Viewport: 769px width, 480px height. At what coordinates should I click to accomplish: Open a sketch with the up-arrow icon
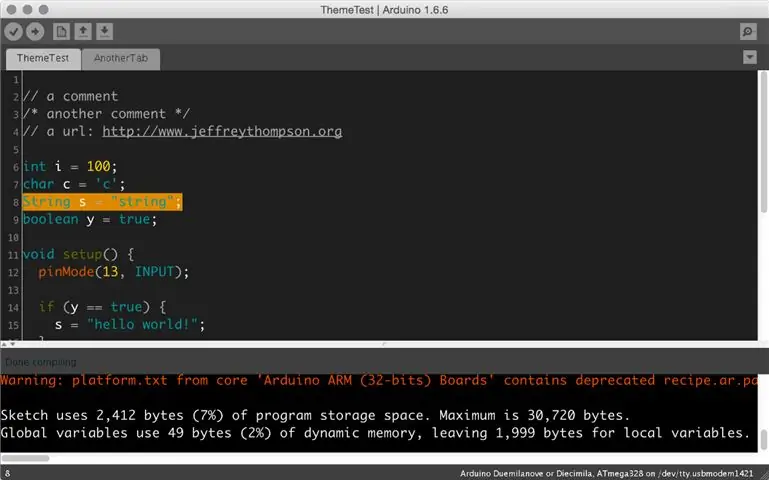click(x=83, y=32)
